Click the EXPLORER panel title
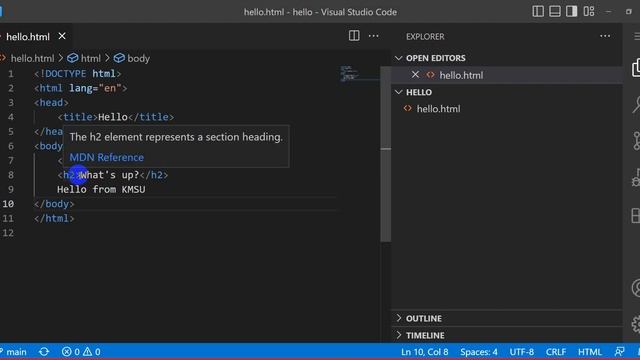 coord(425,36)
